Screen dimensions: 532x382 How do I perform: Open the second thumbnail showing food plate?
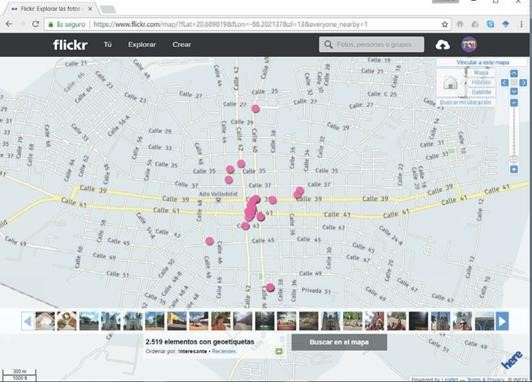(x=67, y=321)
